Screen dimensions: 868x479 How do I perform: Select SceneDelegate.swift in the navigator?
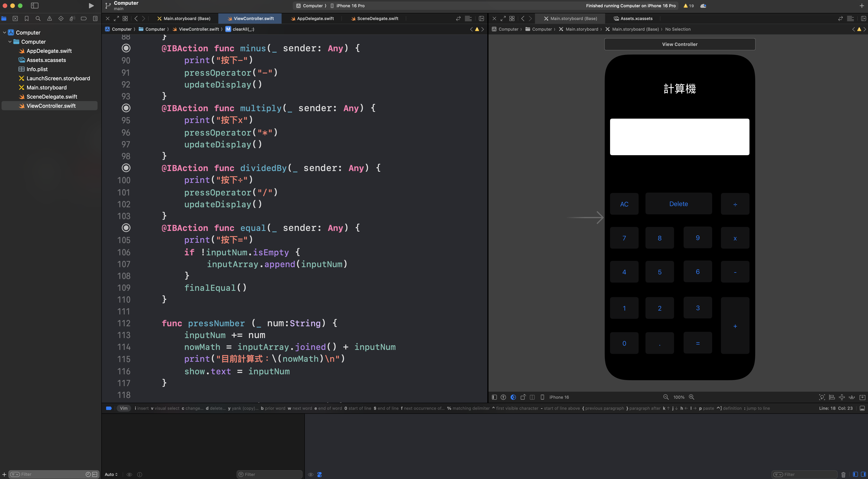[52, 96]
